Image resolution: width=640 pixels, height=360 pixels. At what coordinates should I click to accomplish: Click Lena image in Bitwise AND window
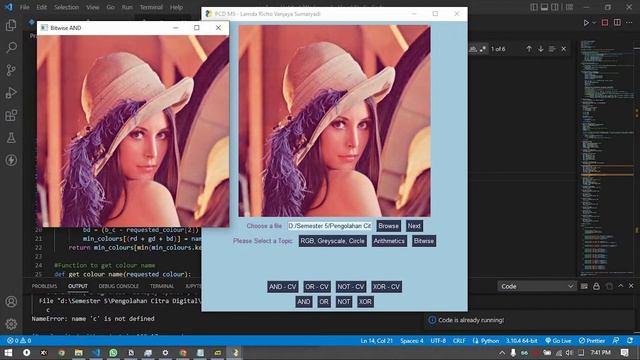click(133, 131)
